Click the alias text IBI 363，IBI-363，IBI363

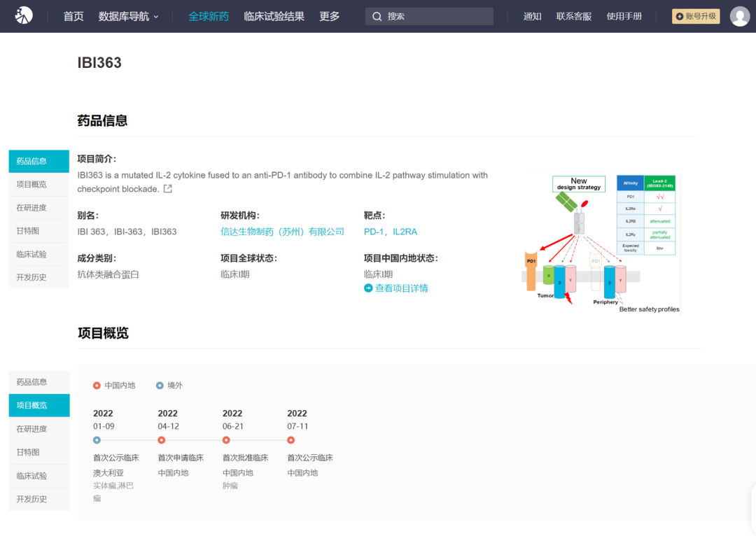pyautogui.click(x=127, y=232)
